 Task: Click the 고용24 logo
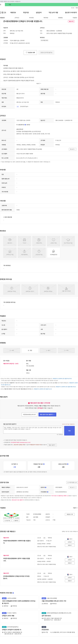[x=3, y=13]
